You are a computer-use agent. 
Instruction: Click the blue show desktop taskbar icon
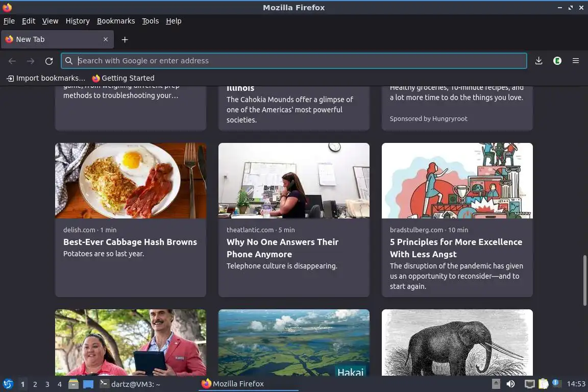click(x=88, y=384)
